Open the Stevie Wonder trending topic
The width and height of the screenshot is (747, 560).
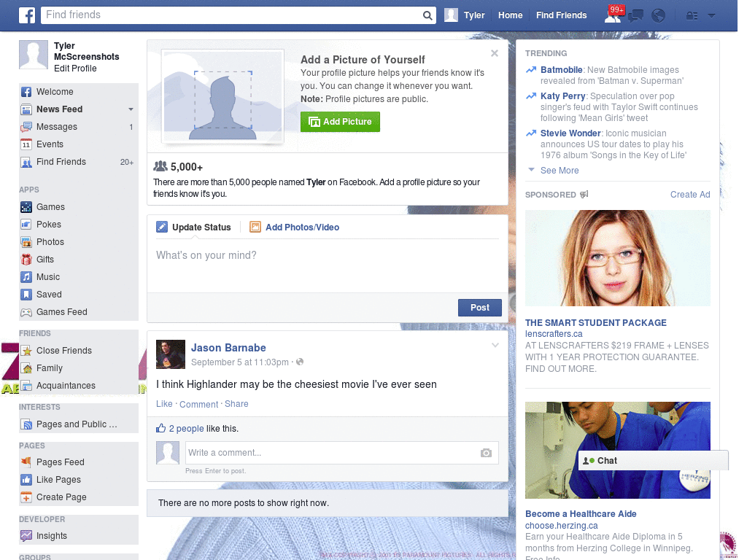pyautogui.click(x=570, y=133)
